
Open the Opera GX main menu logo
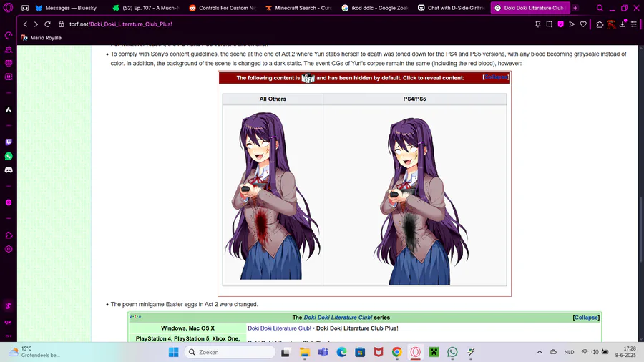tap(8, 7)
